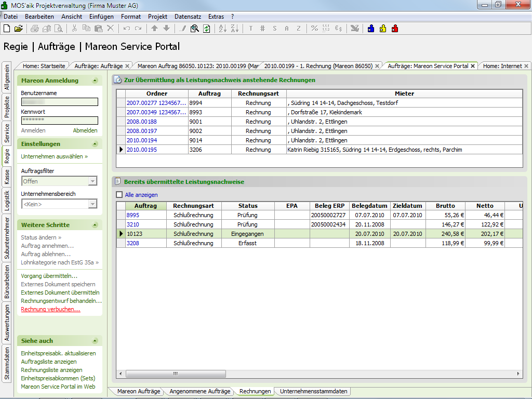Switch to the Home: Startseite tab

tap(44, 66)
